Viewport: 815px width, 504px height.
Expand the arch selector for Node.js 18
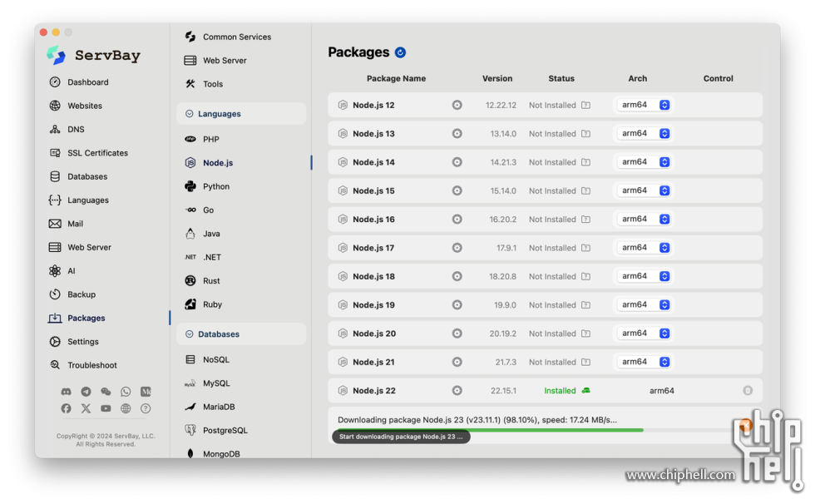coord(645,276)
